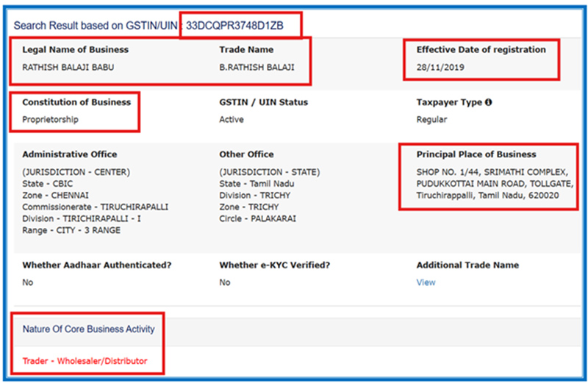Click the Taxpayer Type info icon
Image resolution: width=588 pixels, height=383 pixels.
tap(489, 102)
